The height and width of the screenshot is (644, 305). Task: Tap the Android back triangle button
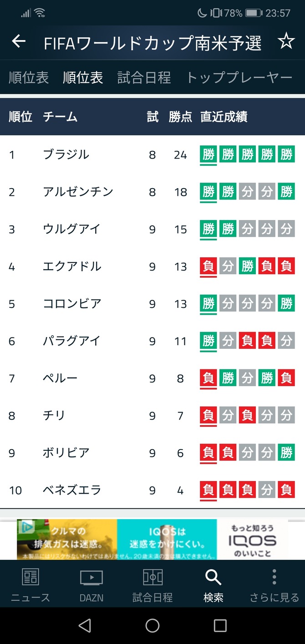[x=85, y=625]
